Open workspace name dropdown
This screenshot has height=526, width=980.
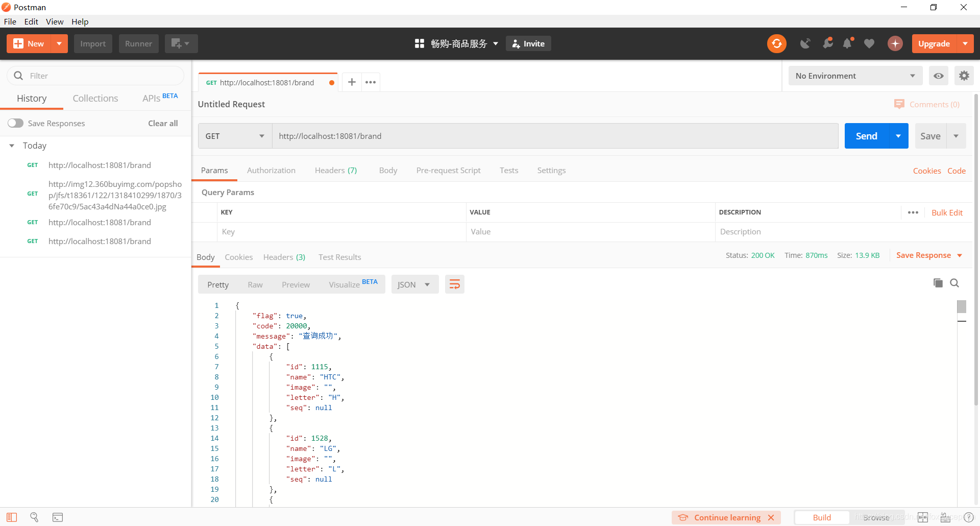464,43
